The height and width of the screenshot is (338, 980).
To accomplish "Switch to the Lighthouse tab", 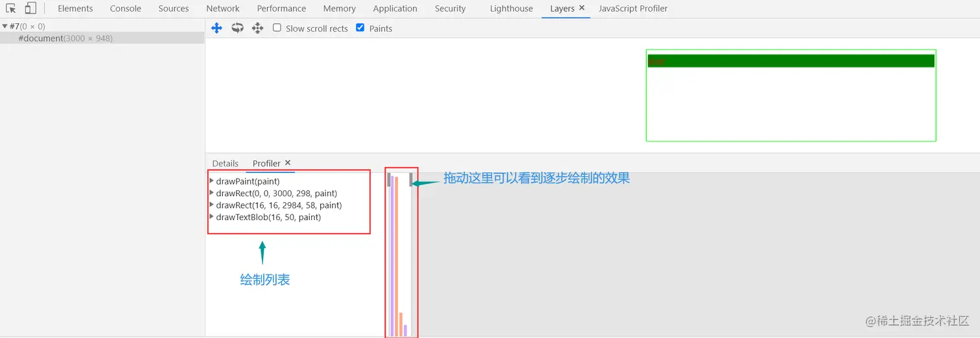I will pos(511,8).
